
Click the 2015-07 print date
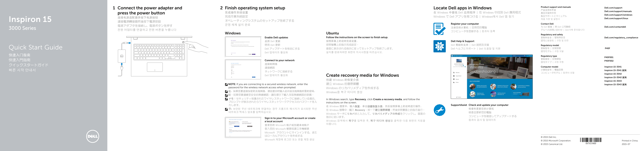[626, 144]
